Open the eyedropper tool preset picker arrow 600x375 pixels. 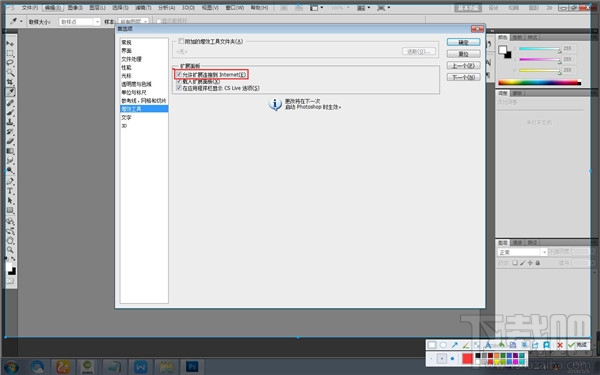click(21, 21)
